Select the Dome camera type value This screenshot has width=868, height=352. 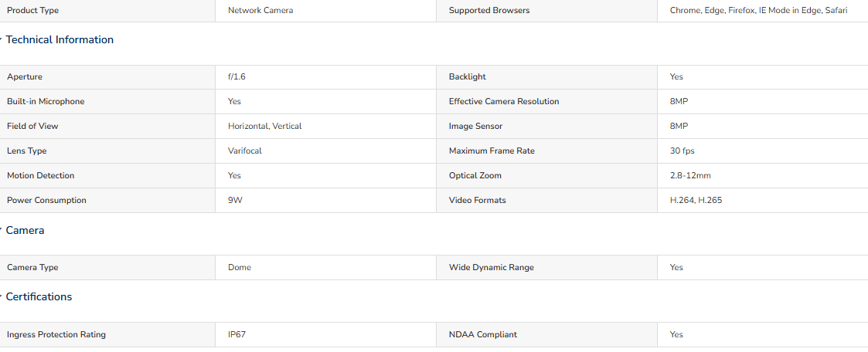click(239, 267)
